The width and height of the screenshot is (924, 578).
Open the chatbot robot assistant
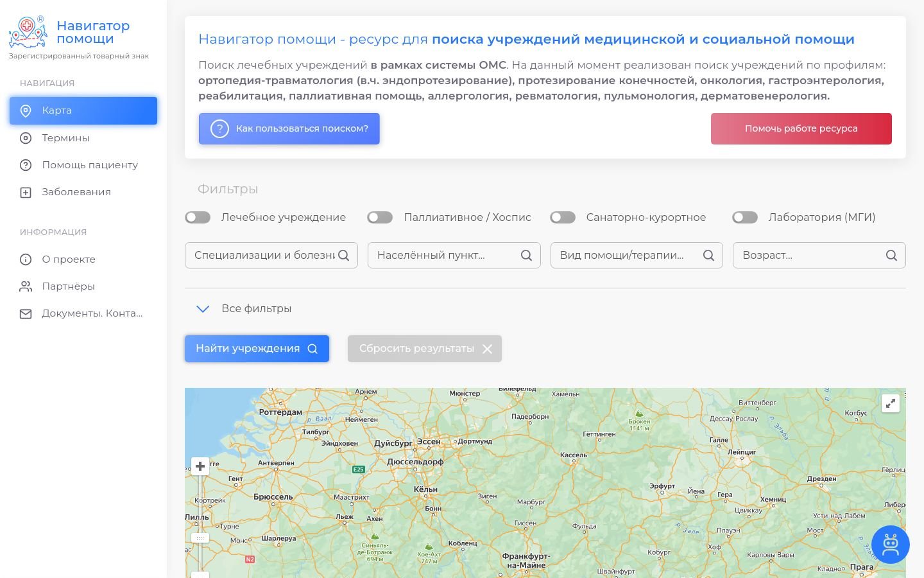click(x=891, y=545)
